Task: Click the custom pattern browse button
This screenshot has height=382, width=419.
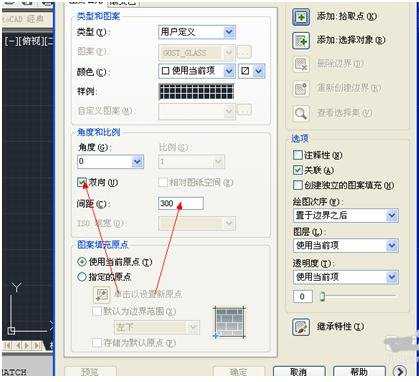Action: 244,110
